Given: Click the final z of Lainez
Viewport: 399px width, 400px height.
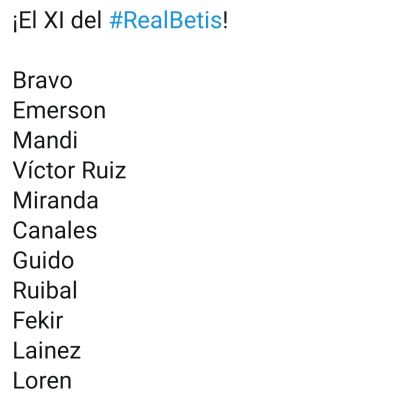Looking at the screenshot, I should click(75, 353).
